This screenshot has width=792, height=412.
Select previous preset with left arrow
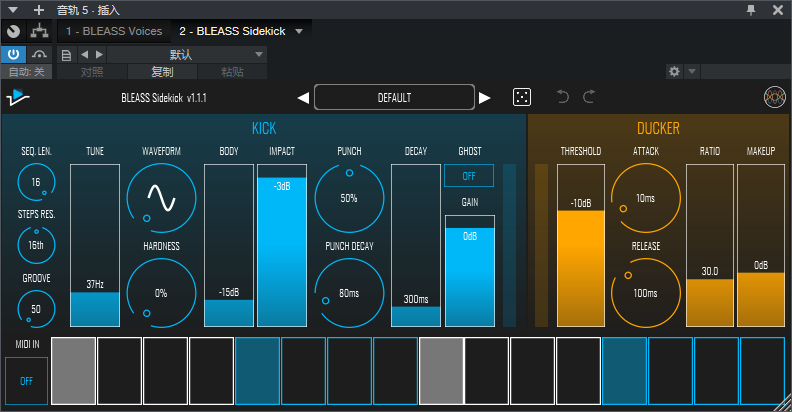303,97
